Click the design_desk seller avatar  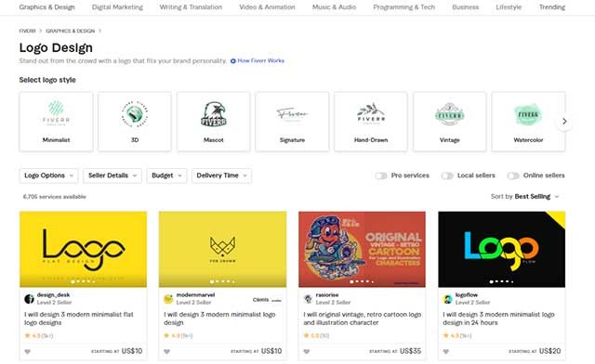29,299
